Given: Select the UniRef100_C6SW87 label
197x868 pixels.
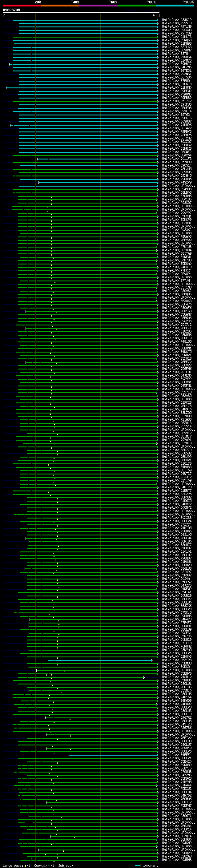Looking at the screenshot, I should 177,122.
